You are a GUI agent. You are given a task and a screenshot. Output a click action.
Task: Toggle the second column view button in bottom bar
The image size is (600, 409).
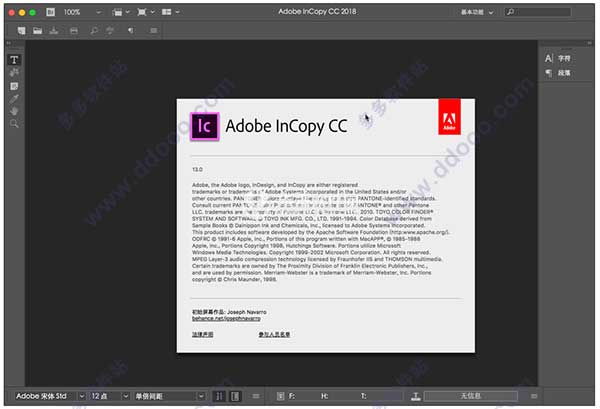tap(235, 396)
